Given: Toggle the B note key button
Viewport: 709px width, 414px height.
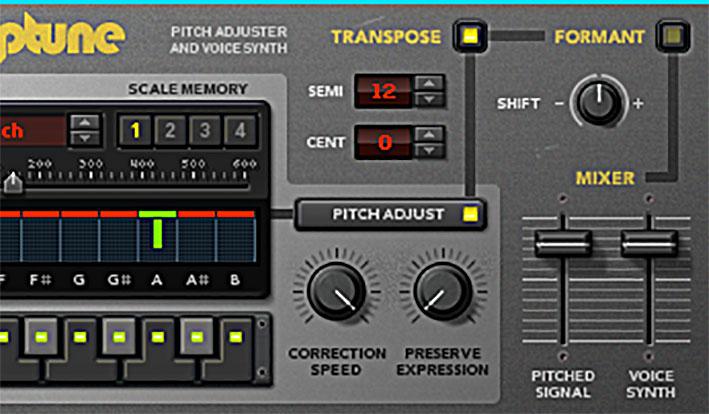Looking at the screenshot, I should pos(235,337).
